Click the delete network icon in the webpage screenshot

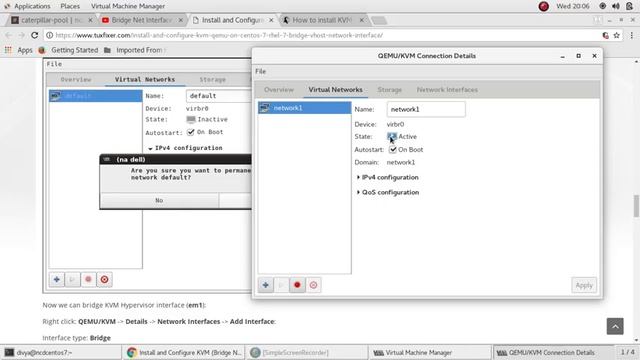click(x=104, y=280)
